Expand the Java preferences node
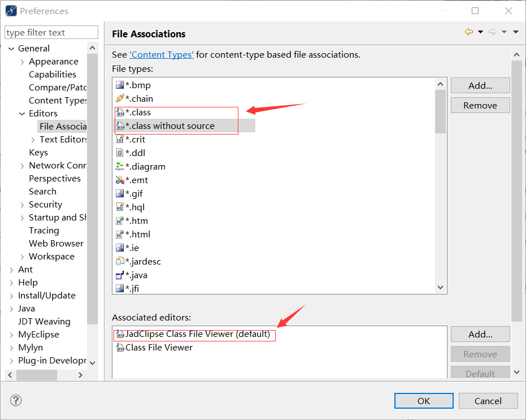This screenshot has height=420, width=526. pos(11,309)
